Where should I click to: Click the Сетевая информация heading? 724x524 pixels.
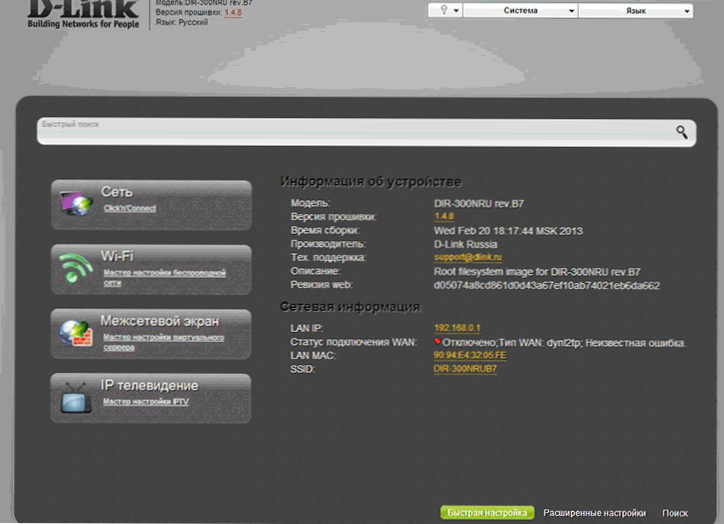[x=350, y=307]
